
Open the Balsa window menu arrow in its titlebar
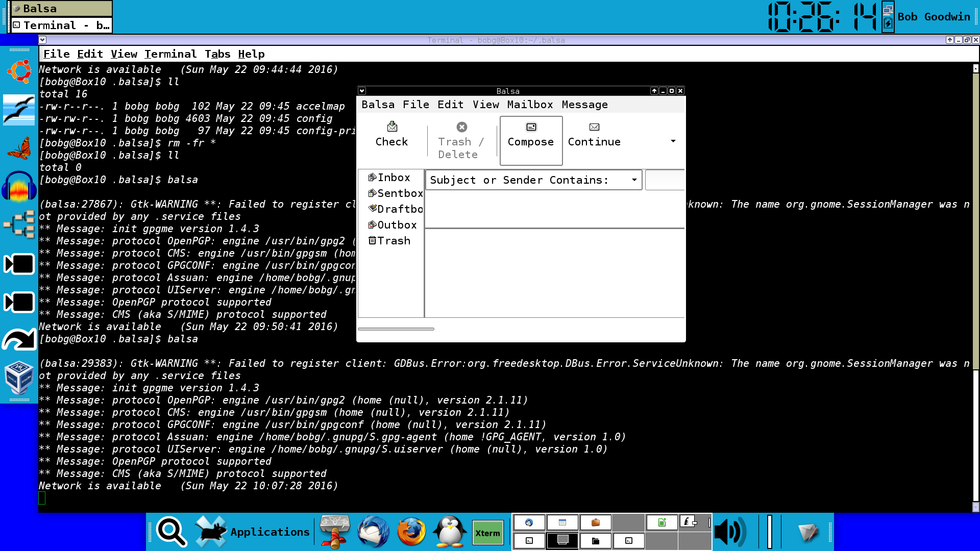(x=362, y=91)
